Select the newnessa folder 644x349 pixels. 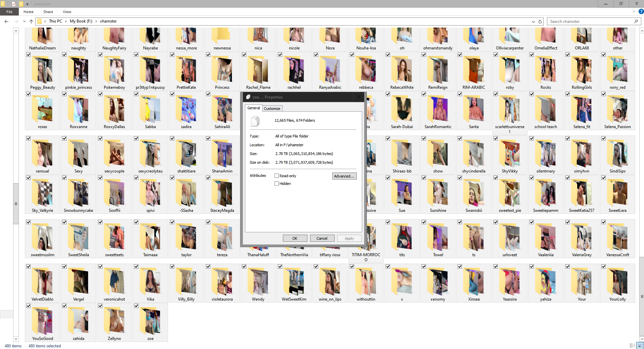222,40
